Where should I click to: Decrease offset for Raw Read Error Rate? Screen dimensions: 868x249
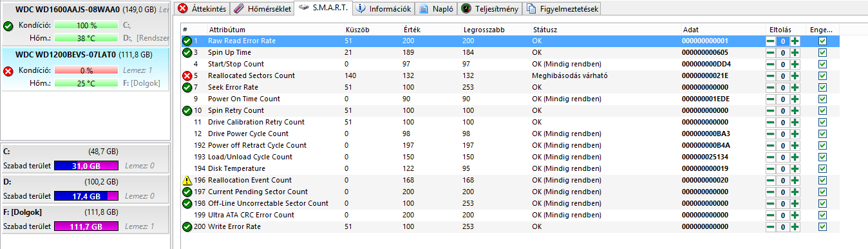pyautogui.click(x=771, y=41)
